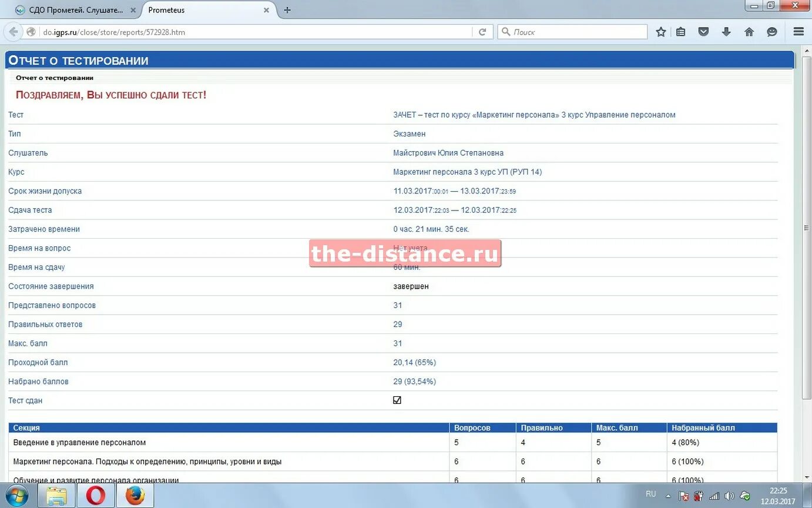Toggle the Тест сдан checkbox

coord(397,400)
